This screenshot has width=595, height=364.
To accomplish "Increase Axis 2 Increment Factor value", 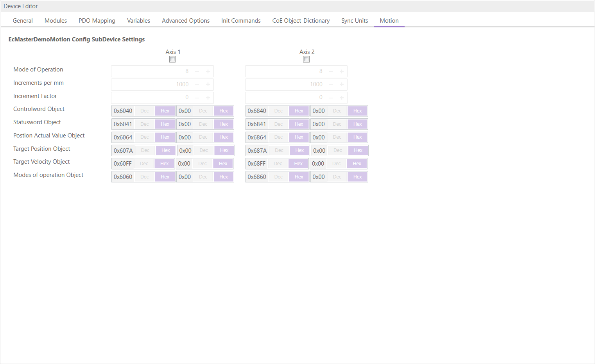I will (x=342, y=98).
